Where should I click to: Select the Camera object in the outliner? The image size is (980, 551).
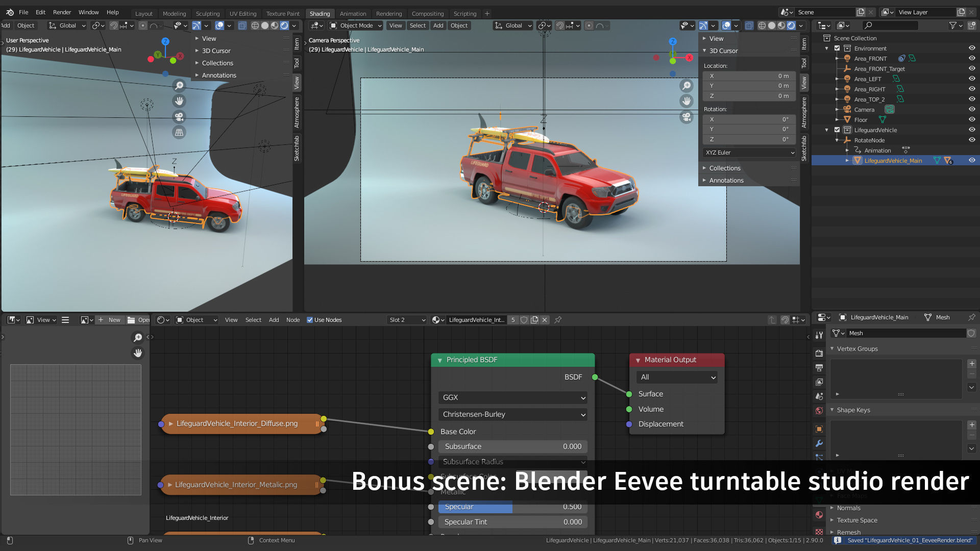point(864,110)
